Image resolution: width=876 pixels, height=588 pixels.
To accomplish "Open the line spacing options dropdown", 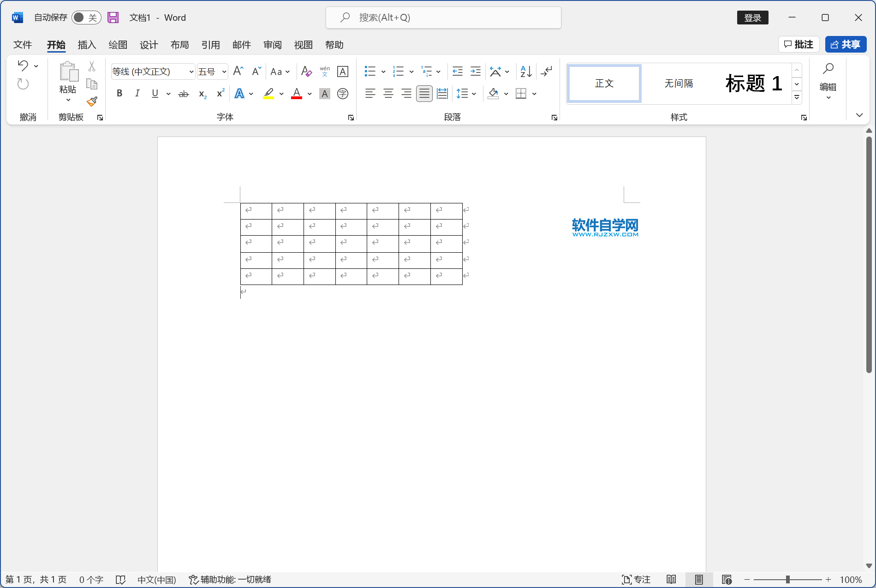I will pyautogui.click(x=473, y=94).
